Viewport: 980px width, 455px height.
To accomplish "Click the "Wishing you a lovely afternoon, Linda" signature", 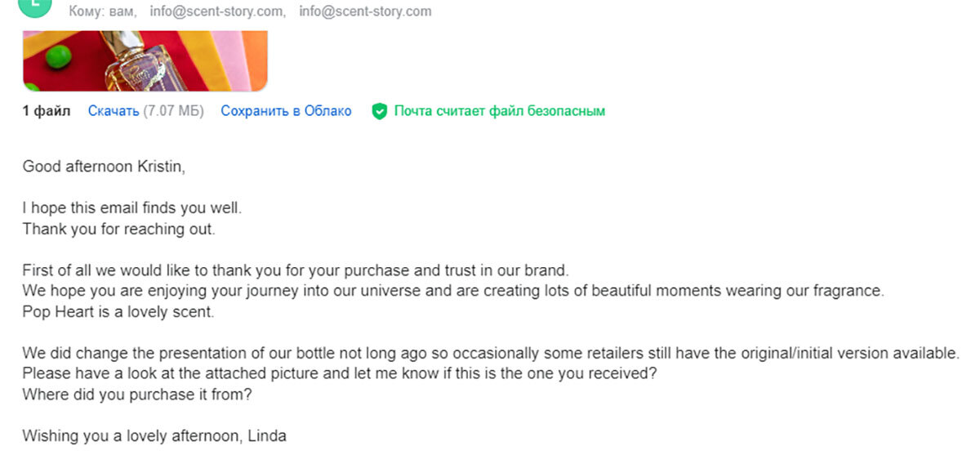I will coord(154,436).
